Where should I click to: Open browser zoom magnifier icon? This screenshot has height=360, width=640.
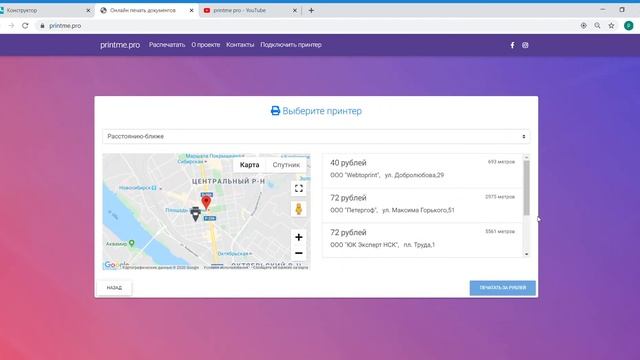pyautogui.click(x=597, y=26)
